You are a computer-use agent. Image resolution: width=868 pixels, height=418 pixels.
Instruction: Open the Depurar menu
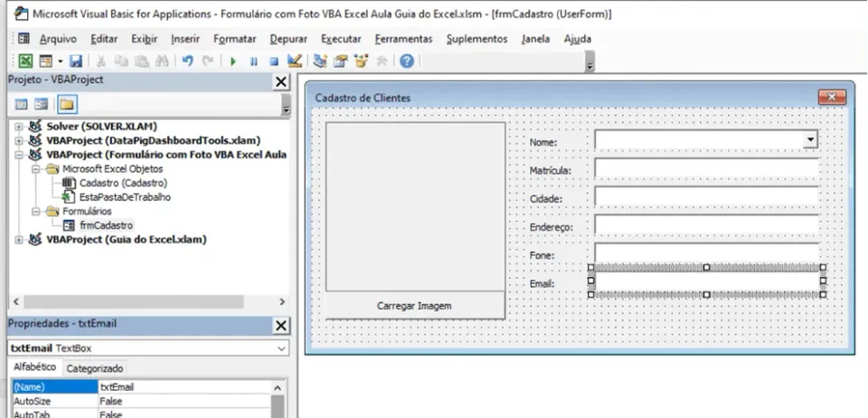288,39
